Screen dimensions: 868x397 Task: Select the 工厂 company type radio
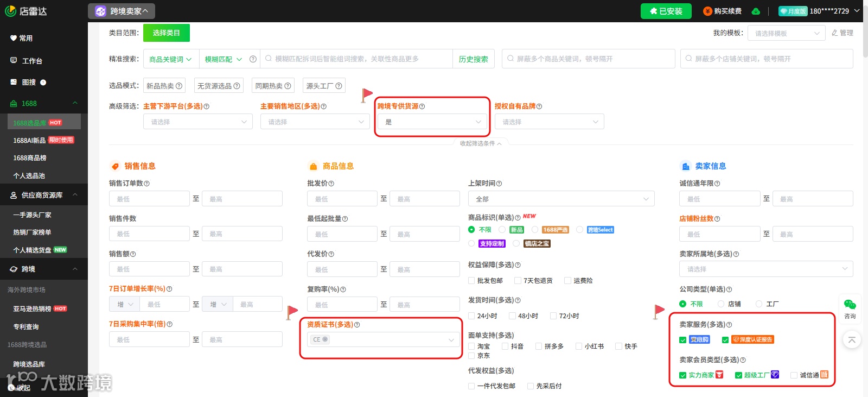coord(759,304)
